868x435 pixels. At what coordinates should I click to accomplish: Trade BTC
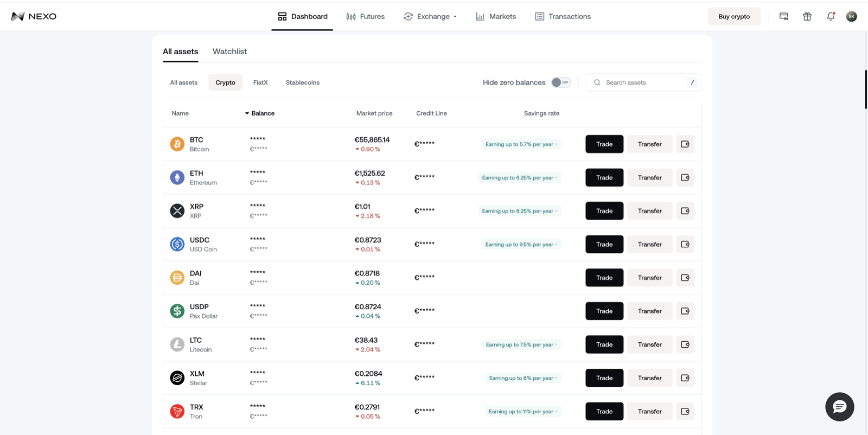[604, 144]
